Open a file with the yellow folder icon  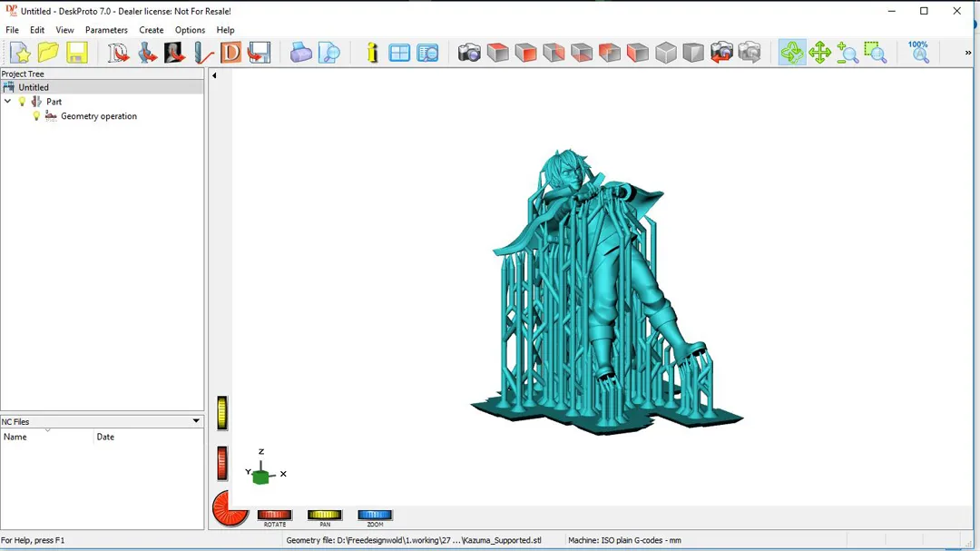tap(48, 54)
